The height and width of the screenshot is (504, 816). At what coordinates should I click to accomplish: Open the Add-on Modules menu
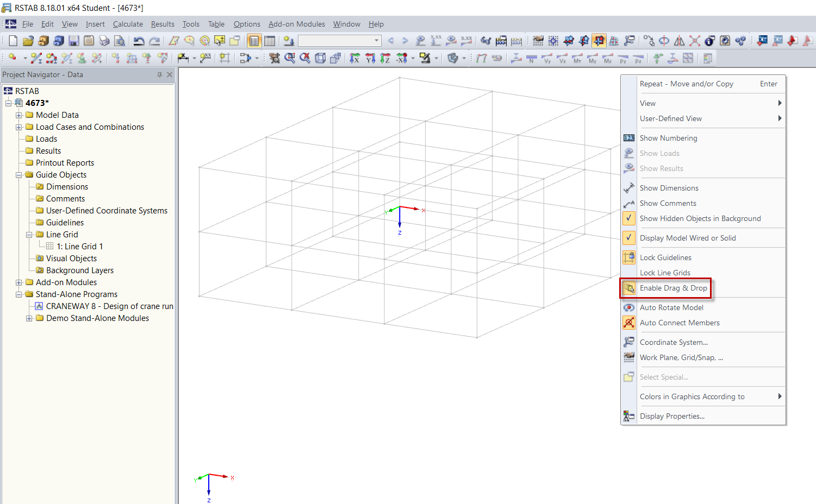pyautogui.click(x=297, y=24)
